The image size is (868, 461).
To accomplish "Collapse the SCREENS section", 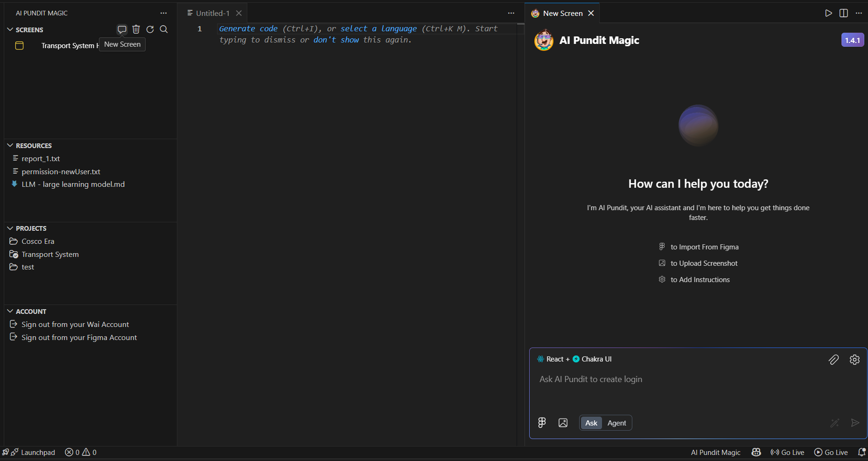I will point(10,29).
